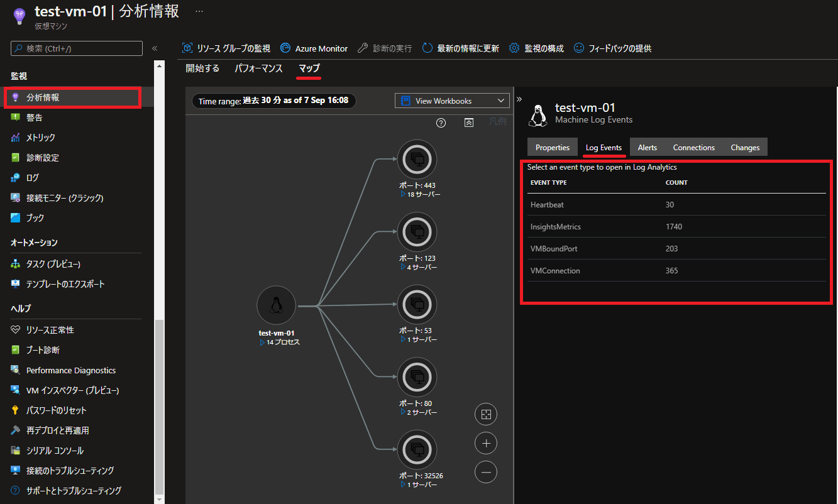
Task: Open the Properties tab
Action: coord(553,147)
